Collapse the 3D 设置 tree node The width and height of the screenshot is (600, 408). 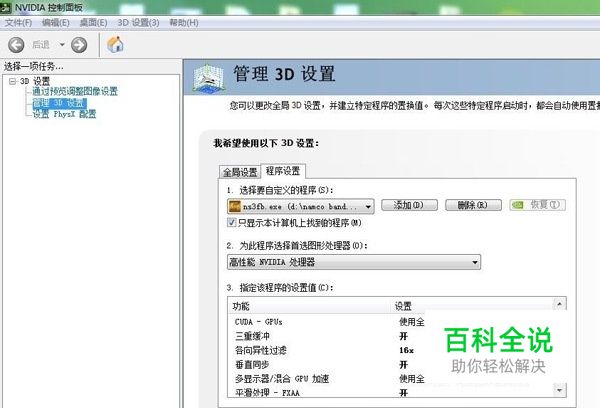point(13,81)
